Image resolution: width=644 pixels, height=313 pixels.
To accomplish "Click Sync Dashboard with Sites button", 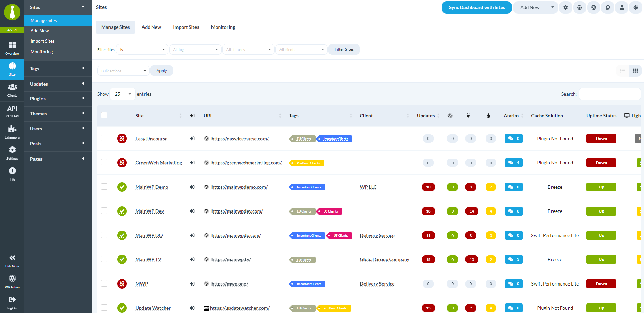I will (x=477, y=7).
